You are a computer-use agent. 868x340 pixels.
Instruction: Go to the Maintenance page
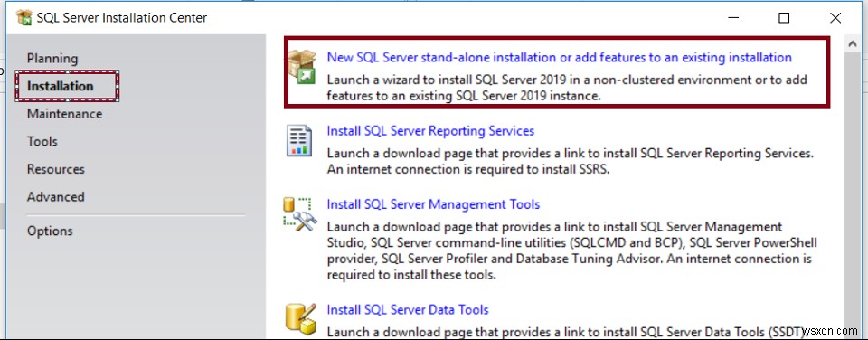click(x=65, y=114)
